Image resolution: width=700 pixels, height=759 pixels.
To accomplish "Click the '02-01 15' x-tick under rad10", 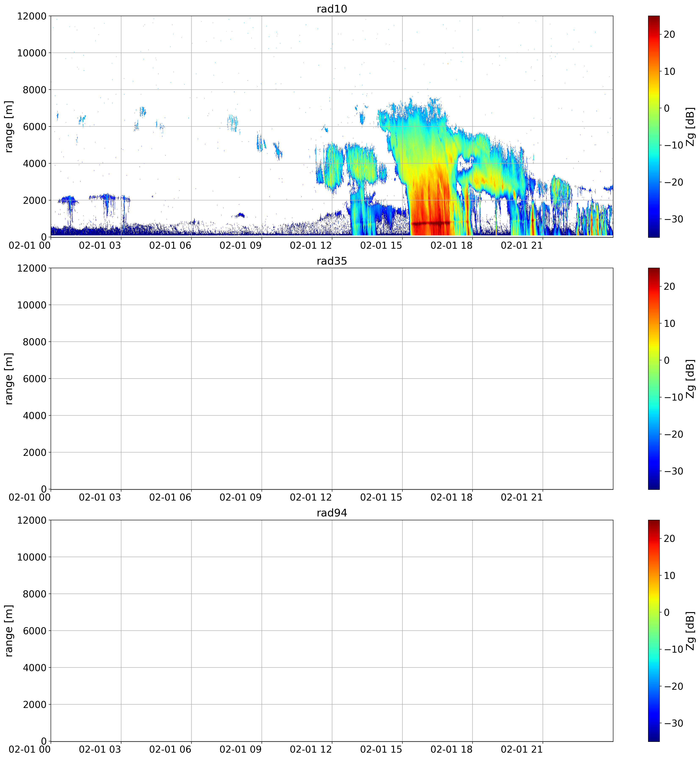I will click(x=381, y=245).
